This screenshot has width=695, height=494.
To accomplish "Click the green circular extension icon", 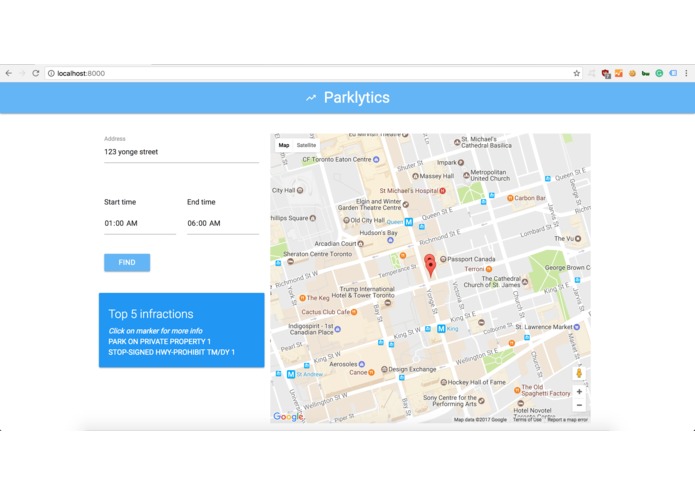I will click(659, 73).
